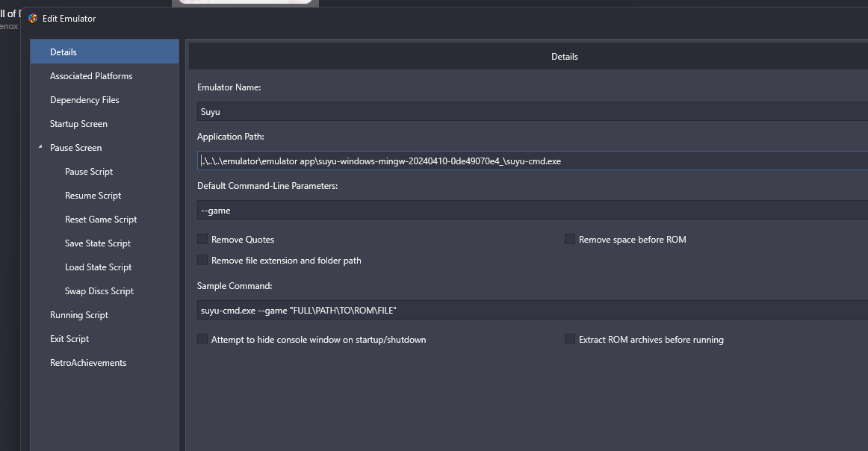Check Extract ROM archives before running
The image size is (868, 451).
(x=570, y=340)
